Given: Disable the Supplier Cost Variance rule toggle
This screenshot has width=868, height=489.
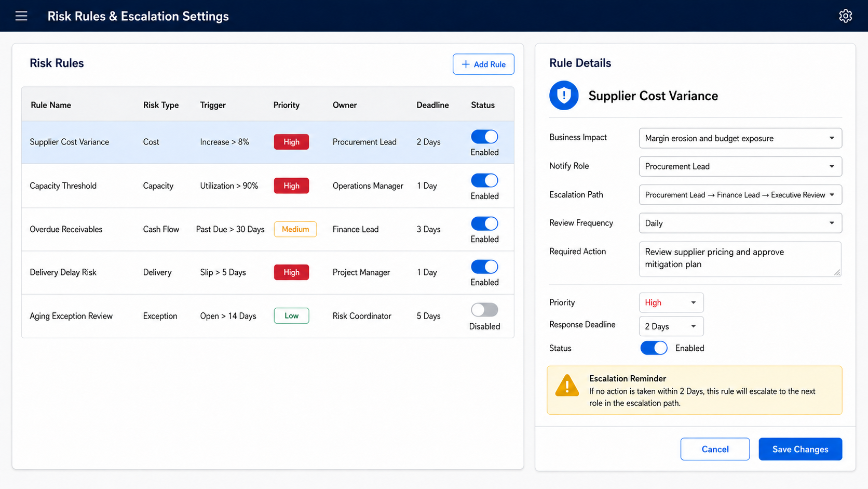Looking at the screenshot, I should (484, 137).
